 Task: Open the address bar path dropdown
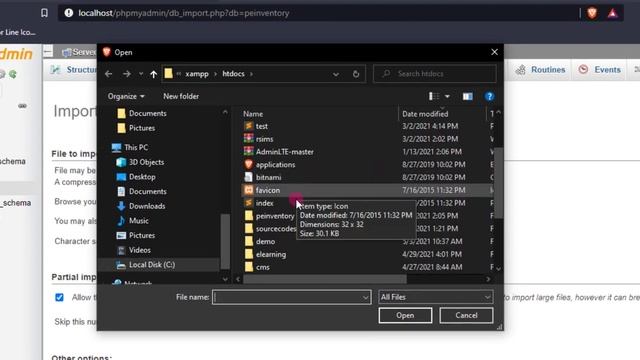point(336,74)
